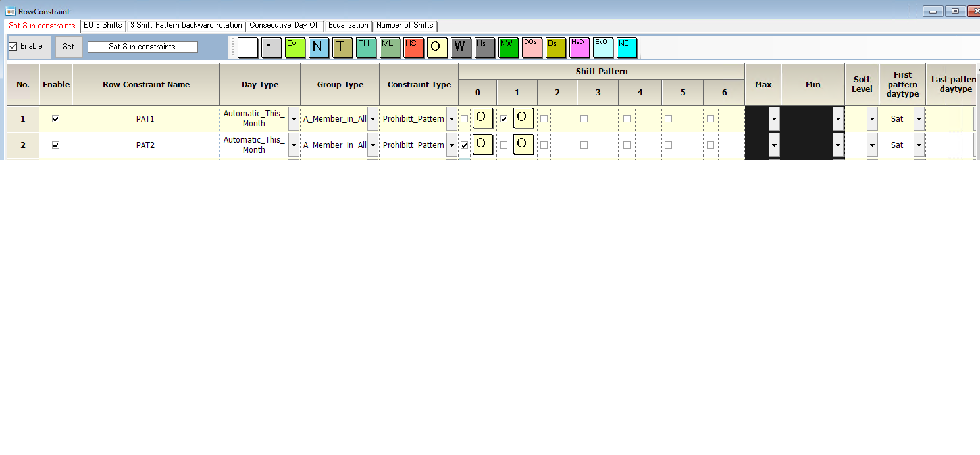
Task: Tick PAT2 shift pattern day 3 checkbox
Action: (x=584, y=145)
